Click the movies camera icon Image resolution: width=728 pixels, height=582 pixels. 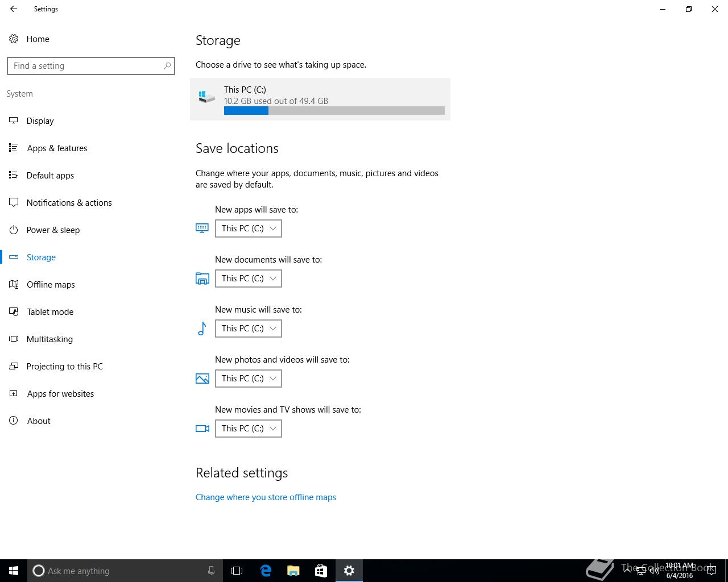point(202,429)
